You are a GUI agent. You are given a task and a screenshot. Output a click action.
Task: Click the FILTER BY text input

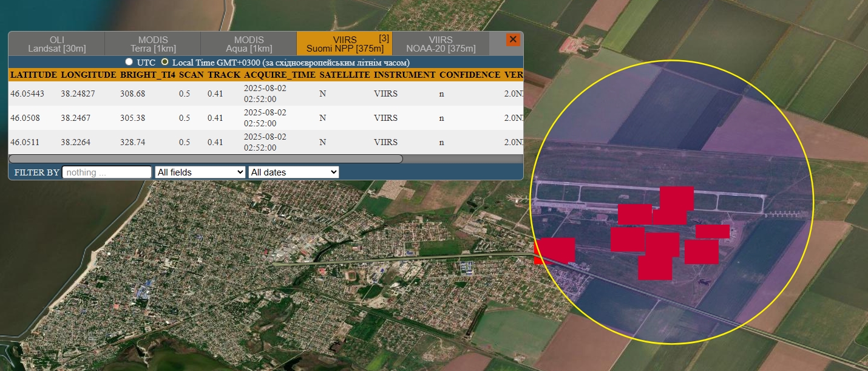point(107,172)
